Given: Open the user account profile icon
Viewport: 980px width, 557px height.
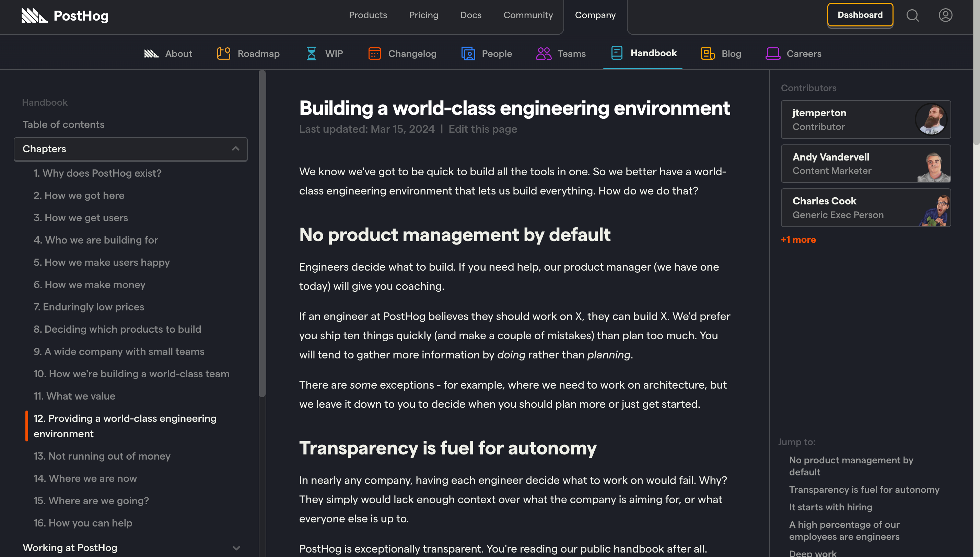Looking at the screenshot, I should point(945,15).
